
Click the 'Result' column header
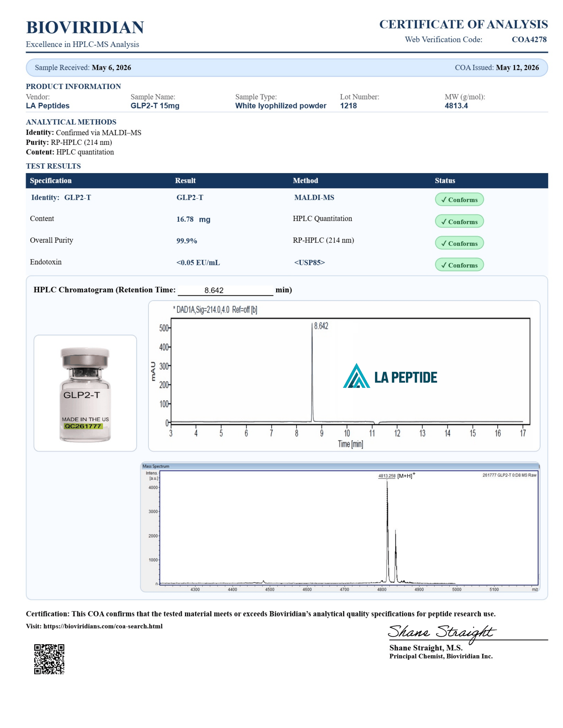point(185,181)
